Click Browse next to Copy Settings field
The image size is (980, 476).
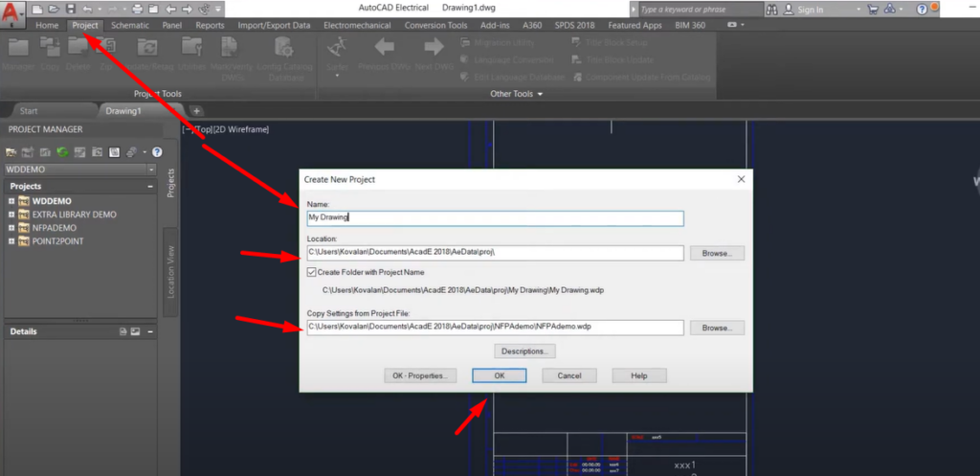(x=717, y=328)
